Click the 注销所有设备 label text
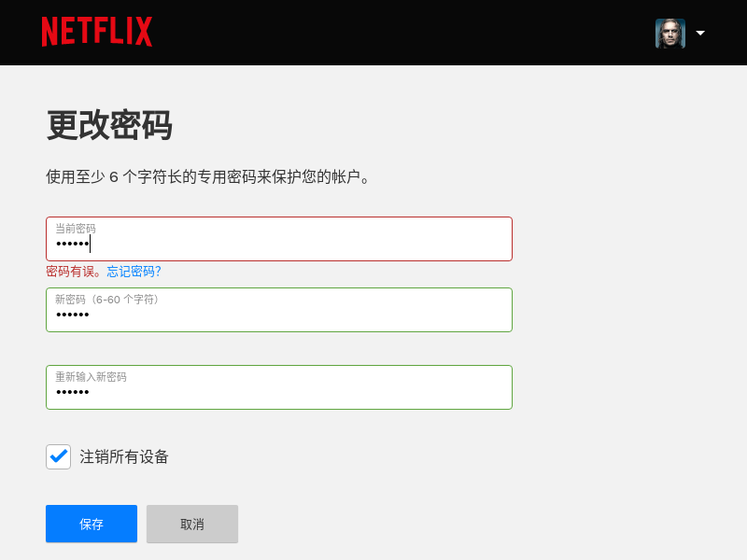This screenshot has height=560, width=747. (124, 457)
